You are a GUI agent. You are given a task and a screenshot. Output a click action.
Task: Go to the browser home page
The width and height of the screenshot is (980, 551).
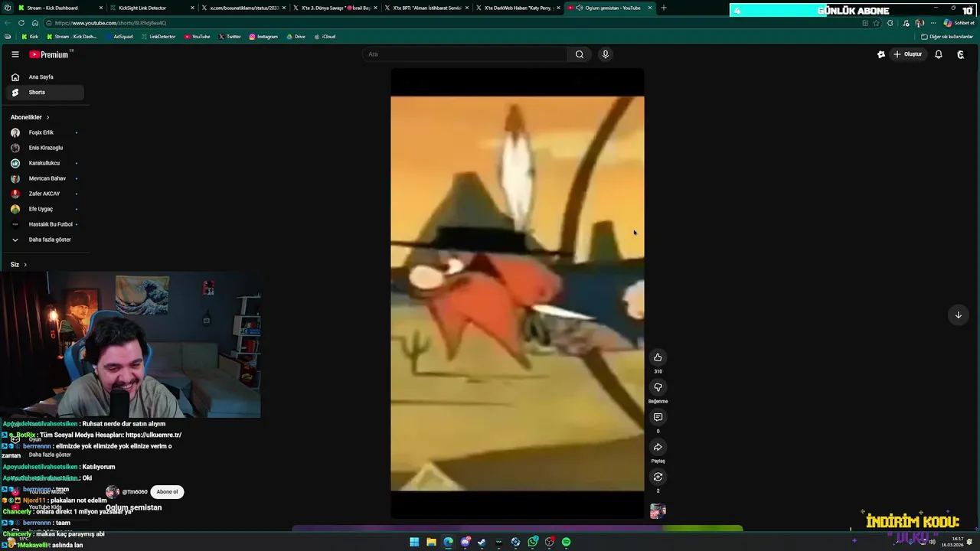tap(34, 23)
